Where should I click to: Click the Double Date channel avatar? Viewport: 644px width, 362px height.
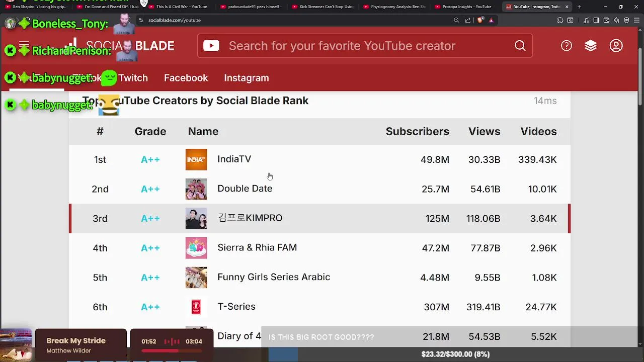[x=196, y=189]
